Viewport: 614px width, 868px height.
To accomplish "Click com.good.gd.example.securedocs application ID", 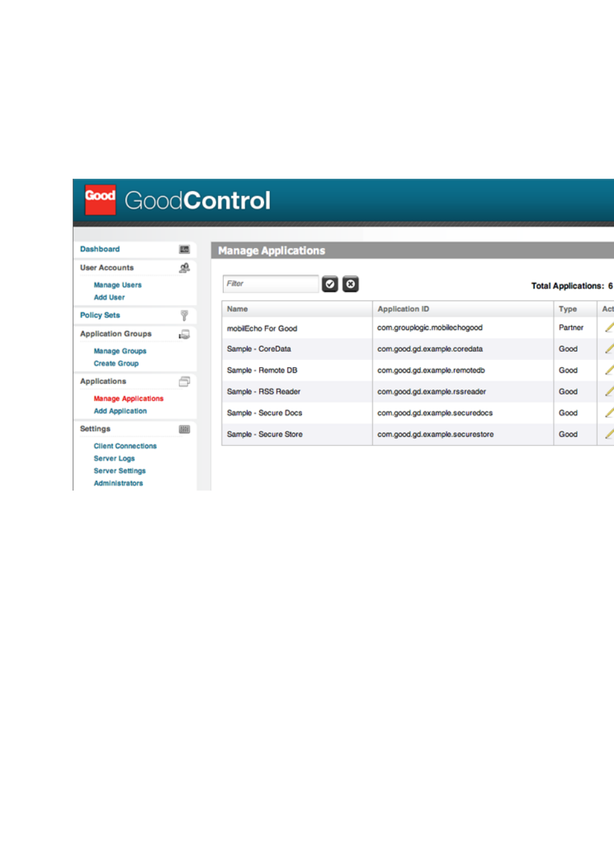I will 435,413.
